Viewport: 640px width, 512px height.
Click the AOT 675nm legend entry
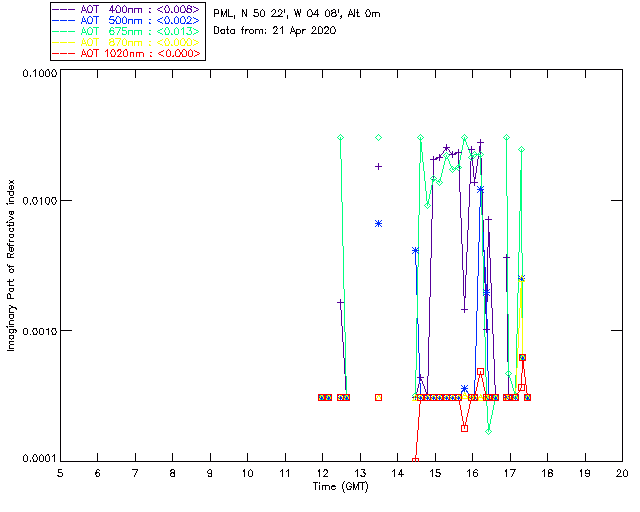click(128, 31)
